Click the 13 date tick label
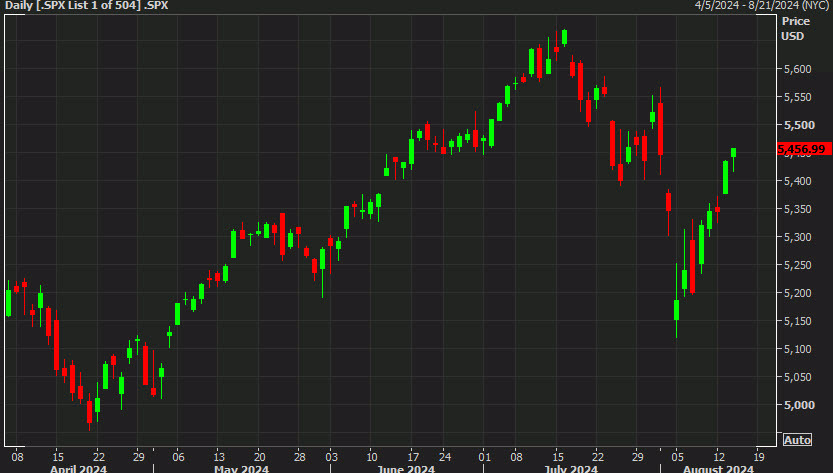 coord(219,457)
